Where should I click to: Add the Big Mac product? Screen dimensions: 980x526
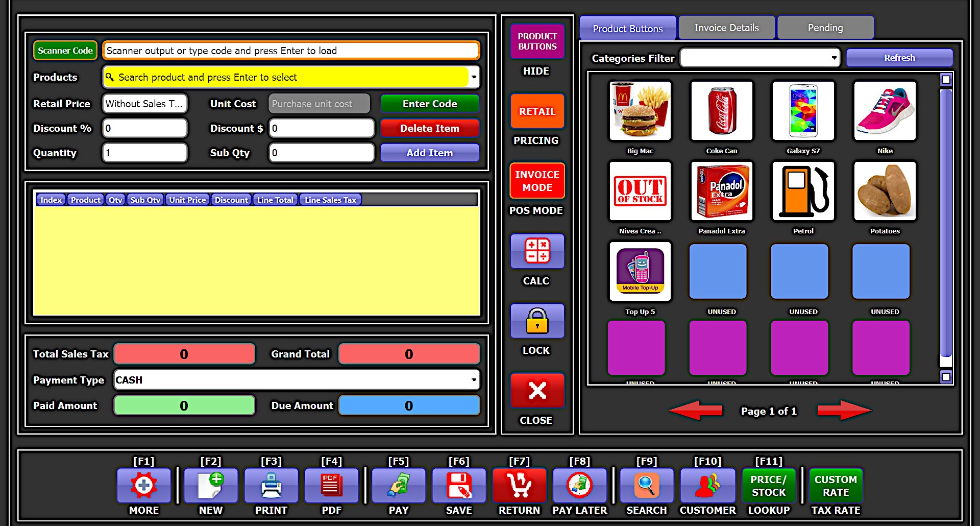point(640,111)
